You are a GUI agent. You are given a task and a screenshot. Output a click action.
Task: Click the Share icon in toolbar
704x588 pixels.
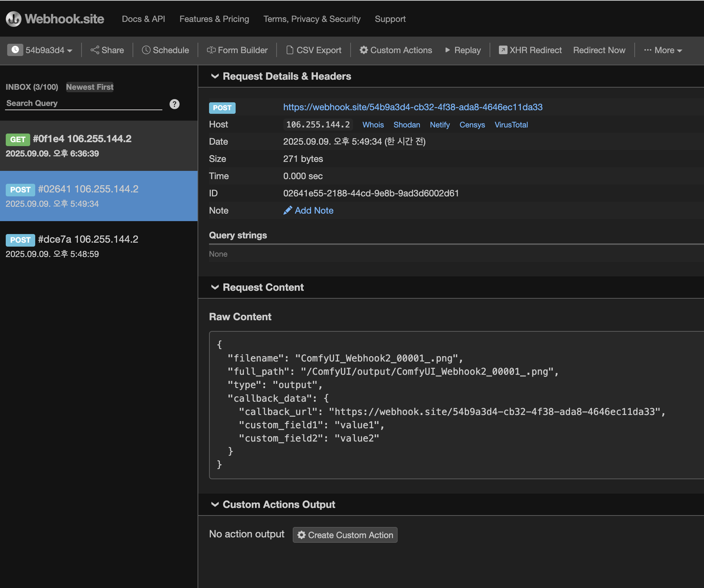pyautogui.click(x=95, y=50)
